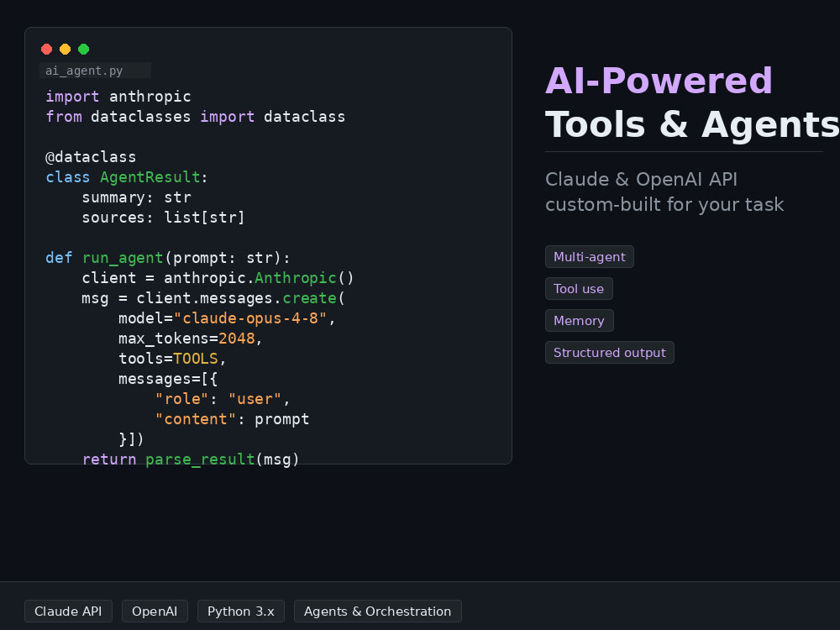This screenshot has height=630, width=840.
Task: Select the ai_agent.py file tab
Action: click(x=96, y=71)
